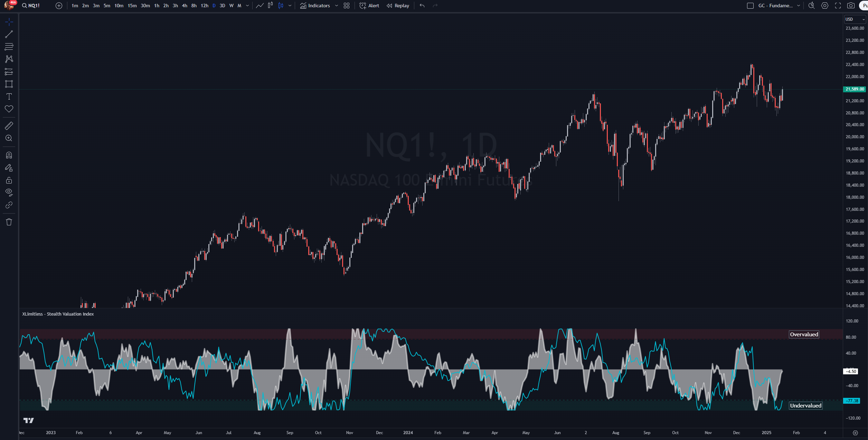Screen dimensions: 868x440
Task: Activate the ruler measure tool
Action: point(9,126)
